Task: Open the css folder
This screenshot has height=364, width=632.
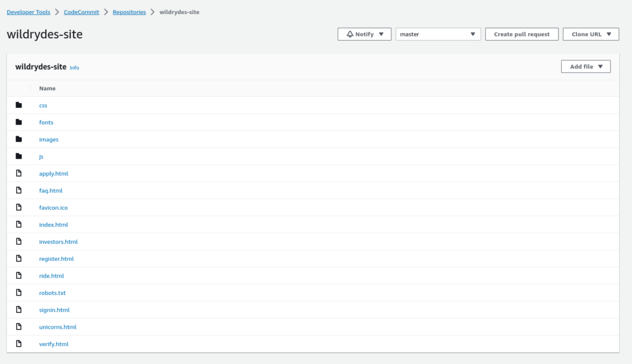Action: click(43, 105)
